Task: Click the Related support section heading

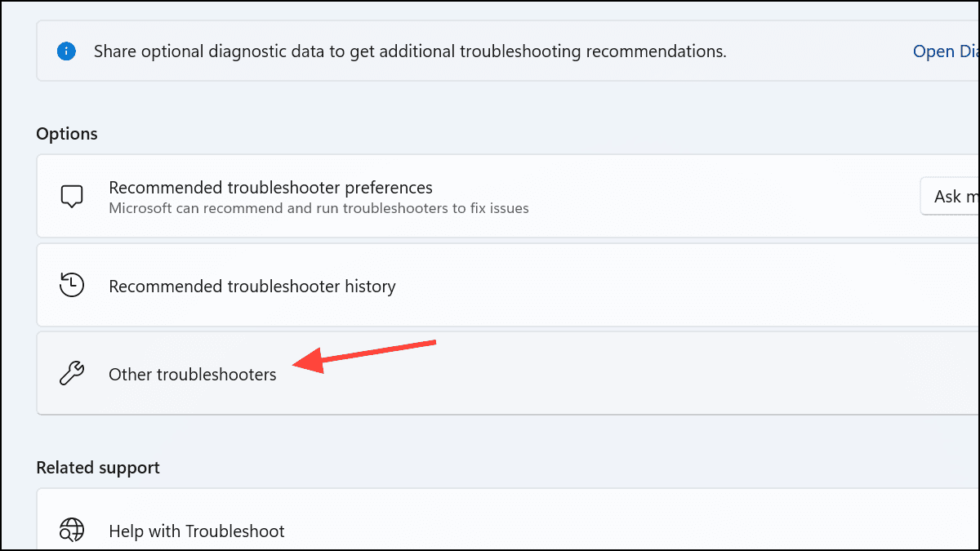Action: tap(98, 468)
